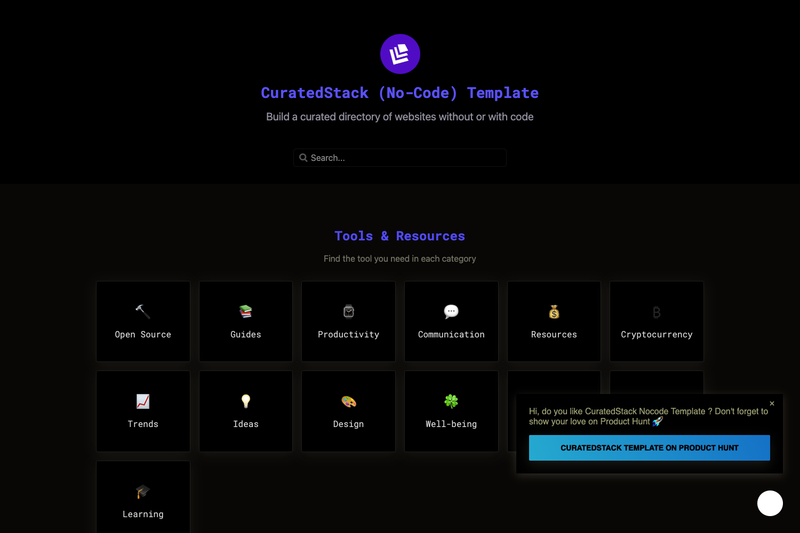This screenshot has height=533, width=800.
Task: Focus the Search input field
Action: click(x=400, y=158)
